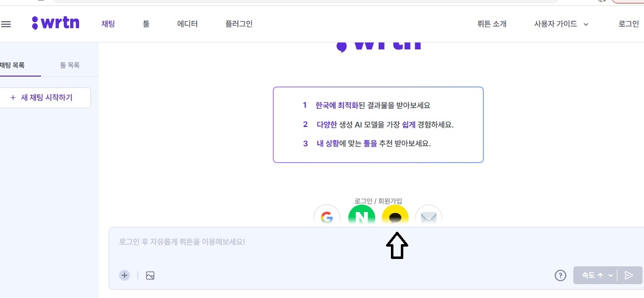Click the wrtn logo

(x=55, y=23)
